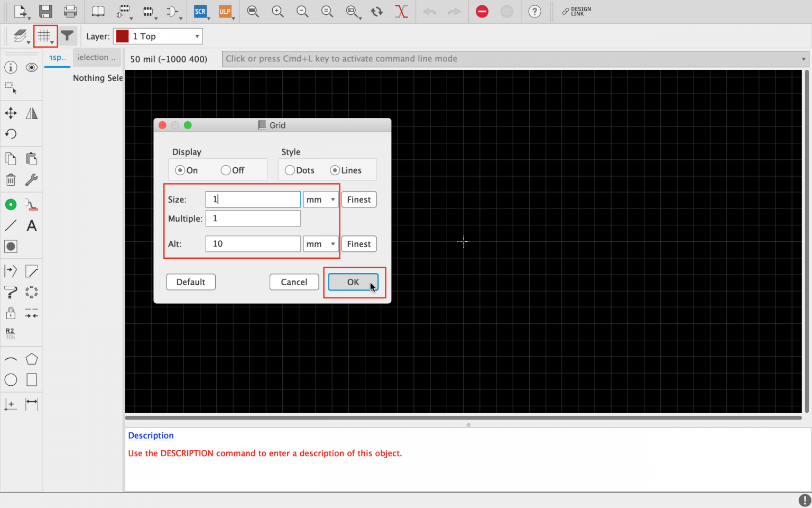Switch grid style to Dots
Viewport: 812px width, 508px height.
tap(290, 170)
